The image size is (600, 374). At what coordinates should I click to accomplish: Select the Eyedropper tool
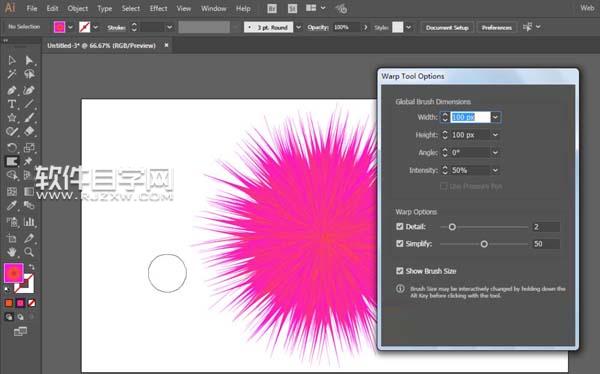tap(12, 205)
